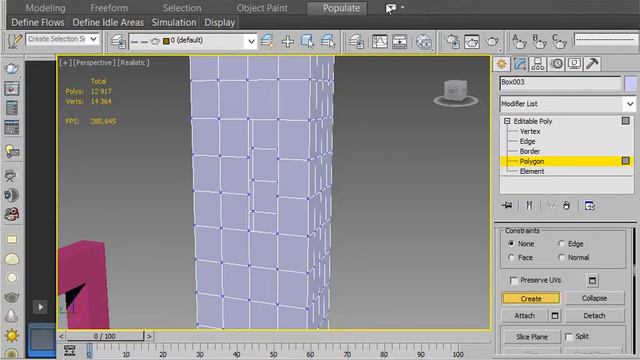Select the None constraint radio button
This screenshot has height=360, width=640.
coord(511,244)
